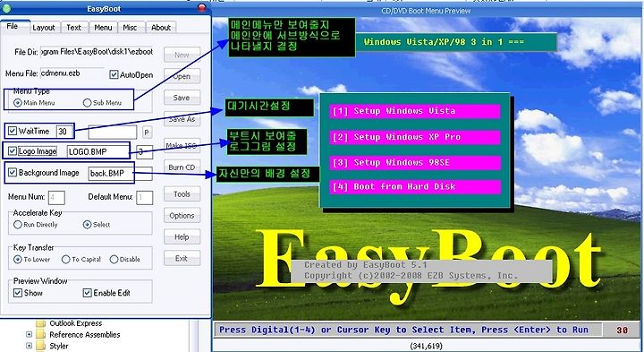Switch to the Menu tab
The image size is (644, 352).
[103, 27]
